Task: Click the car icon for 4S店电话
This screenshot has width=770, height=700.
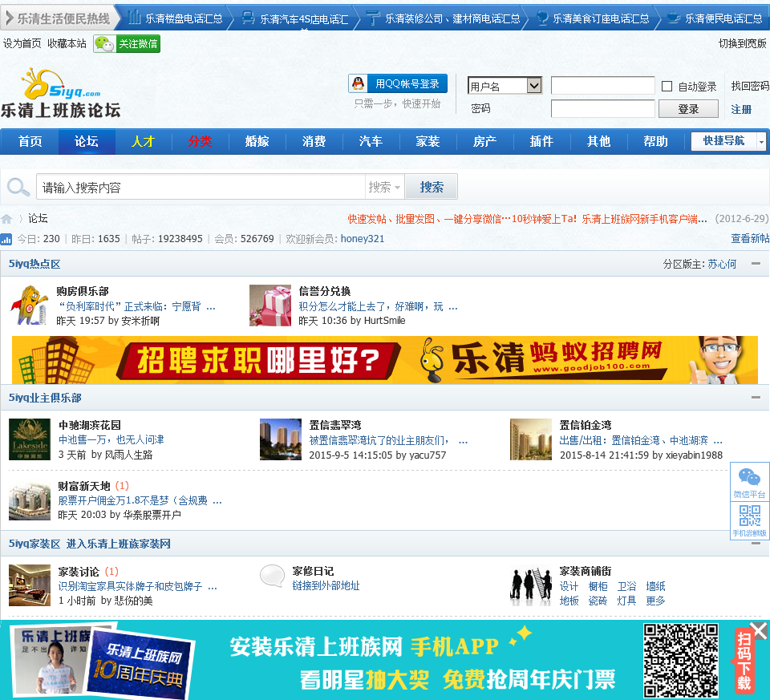Action: pyautogui.click(x=249, y=18)
